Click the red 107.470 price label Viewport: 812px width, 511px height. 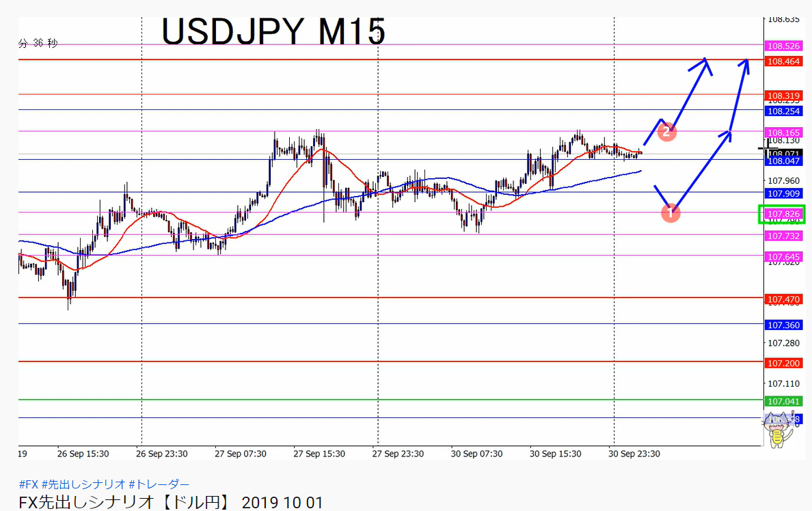(x=783, y=299)
